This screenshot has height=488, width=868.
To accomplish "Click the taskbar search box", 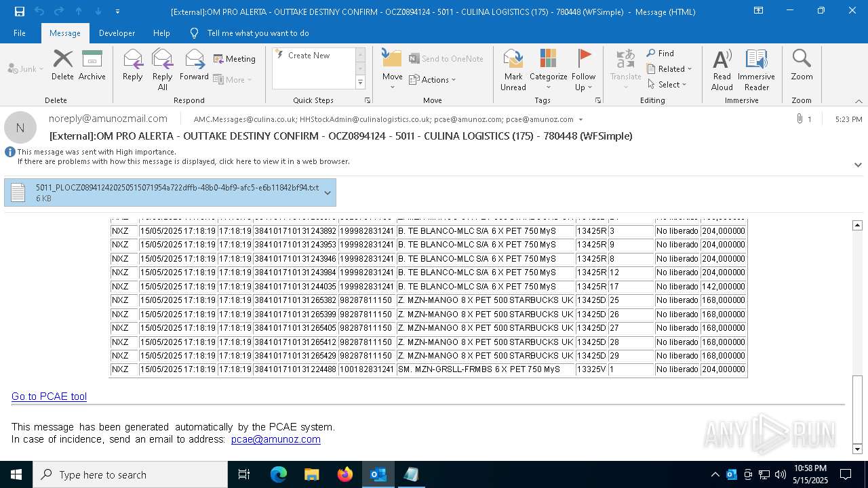I will tap(130, 474).
